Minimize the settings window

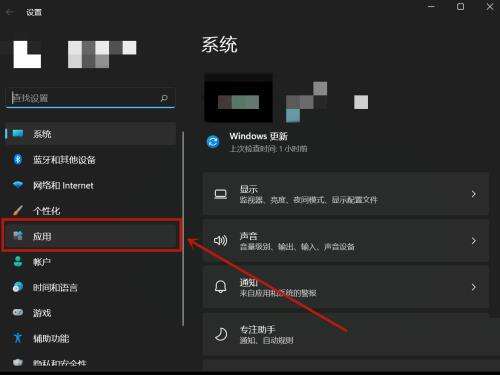point(432,7)
